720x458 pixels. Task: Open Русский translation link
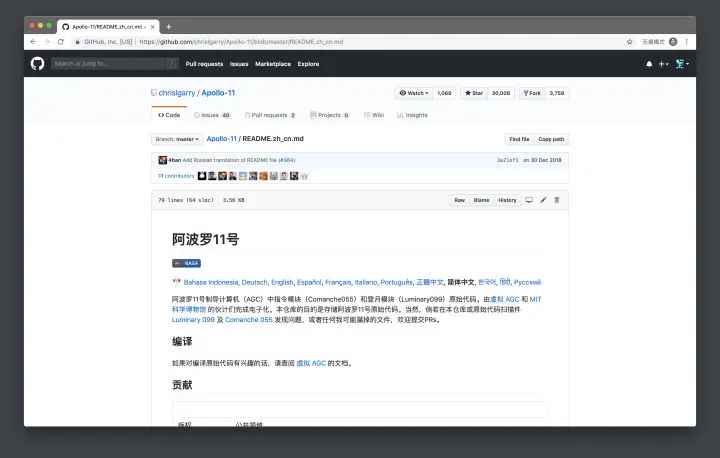527,282
